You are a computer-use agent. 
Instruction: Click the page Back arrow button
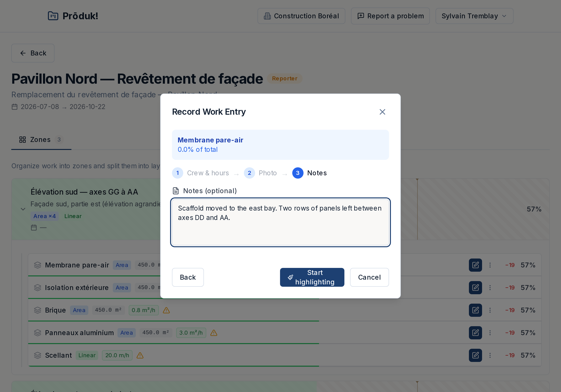tap(33, 53)
